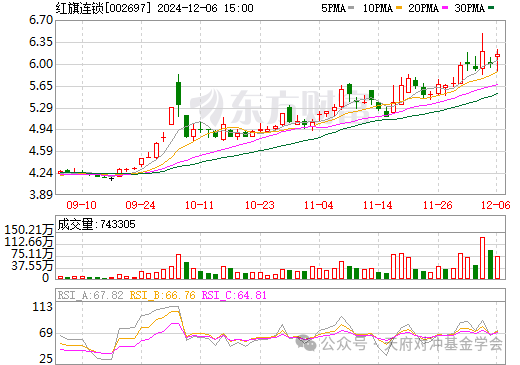Select the 11-04 date axis label
The width and height of the screenshot is (520, 365).
tap(318, 205)
